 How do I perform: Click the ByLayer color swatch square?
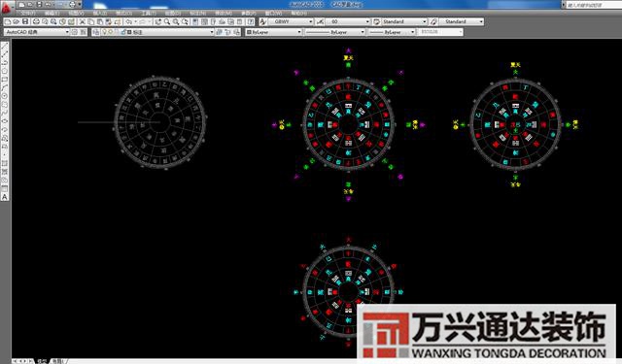click(249, 32)
